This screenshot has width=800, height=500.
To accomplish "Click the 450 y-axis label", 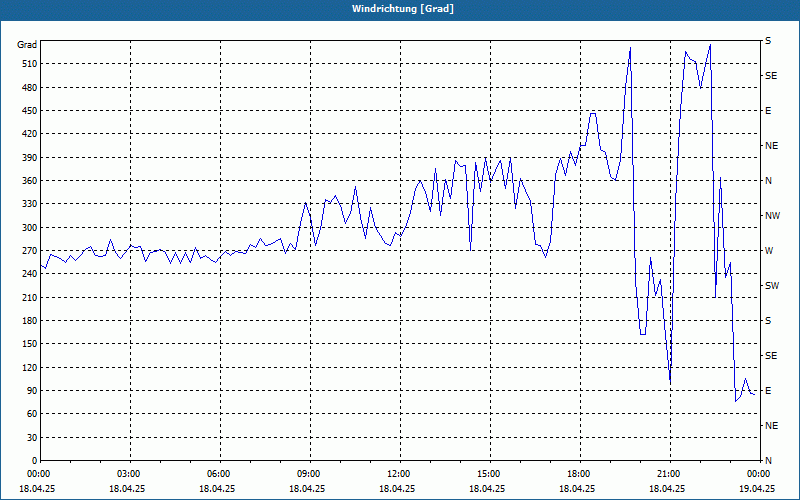I will [30, 111].
